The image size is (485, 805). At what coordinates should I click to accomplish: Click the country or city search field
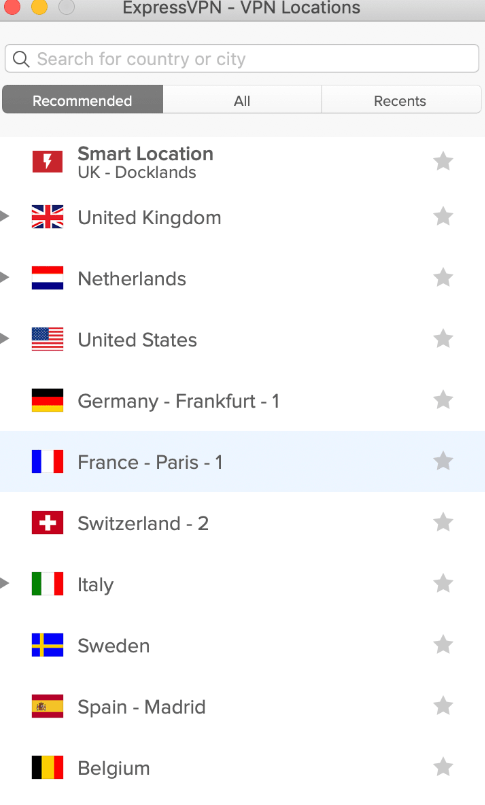242,59
